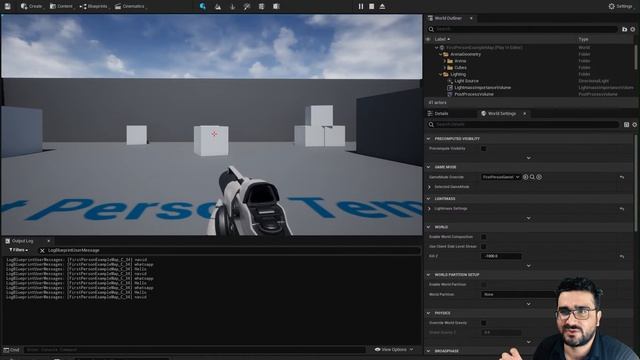
Task: Toggle Precompute Visibility checkbox
Action: (484, 149)
